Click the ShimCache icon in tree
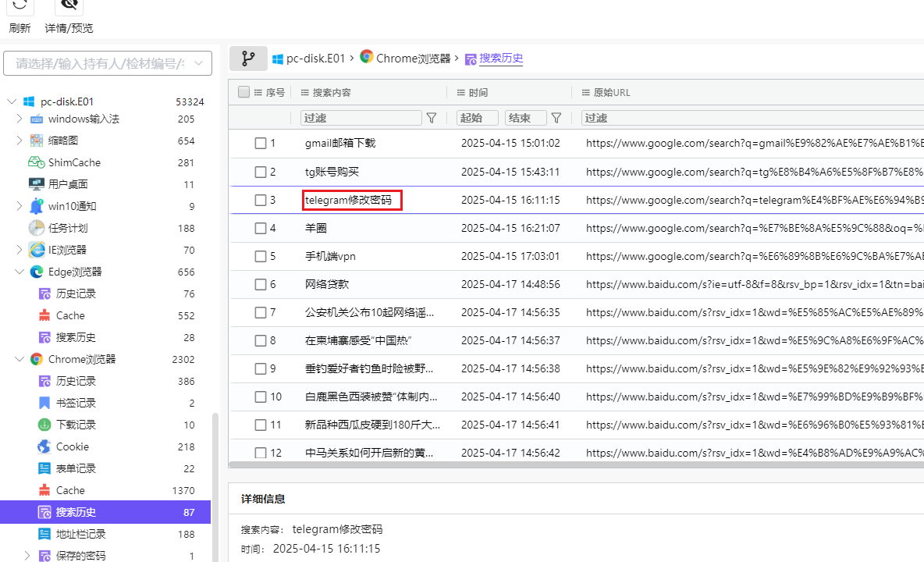 (37, 162)
